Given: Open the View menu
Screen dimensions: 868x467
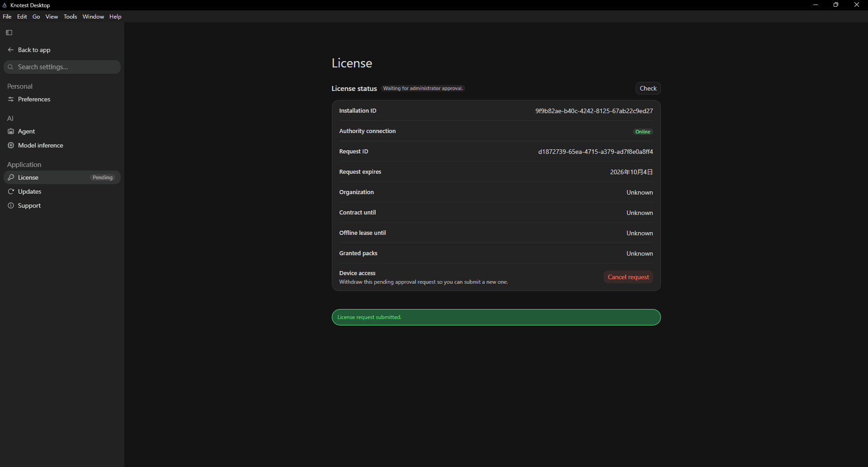Looking at the screenshot, I should [x=52, y=17].
